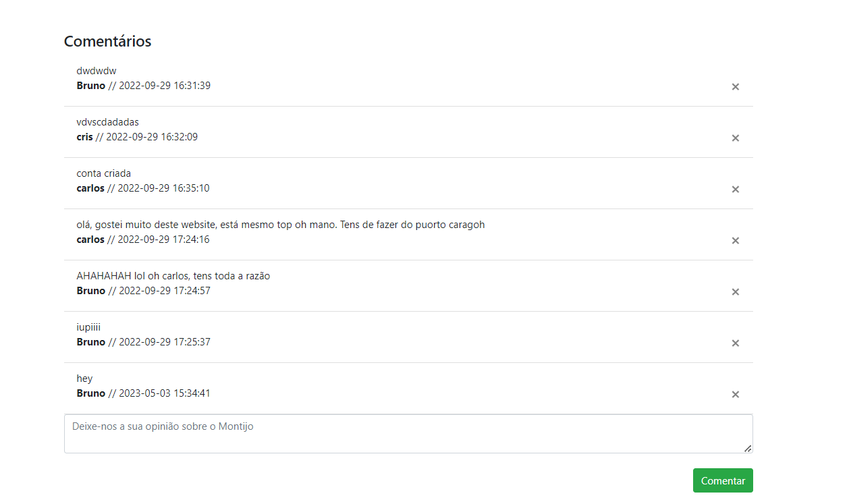Screen dimensions: 849x504
Task: Select the Comentários heading
Action: [x=107, y=41]
